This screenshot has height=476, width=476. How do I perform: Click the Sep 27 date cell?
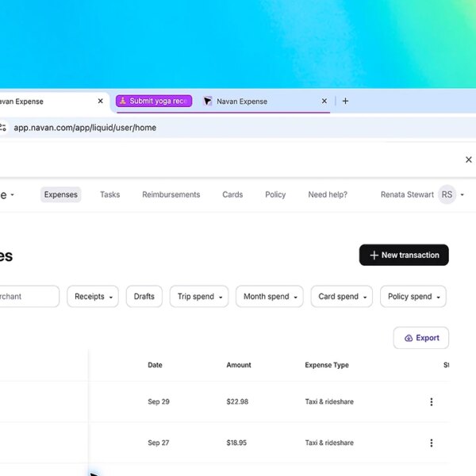(158, 443)
